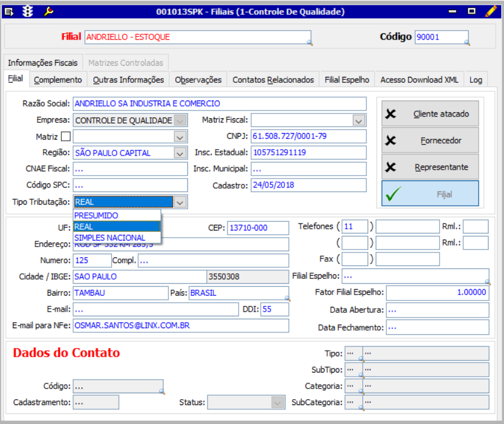Click the CNPJ input field

tap(308, 136)
